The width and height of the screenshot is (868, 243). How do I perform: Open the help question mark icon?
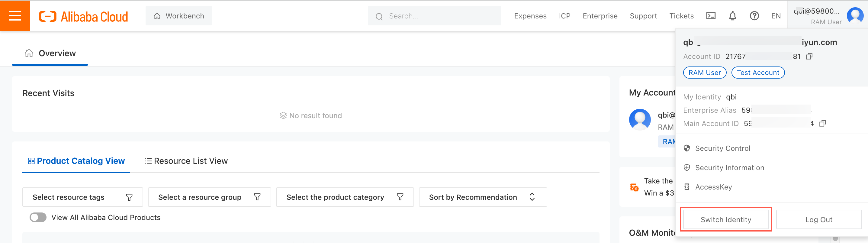(x=754, y=16)
